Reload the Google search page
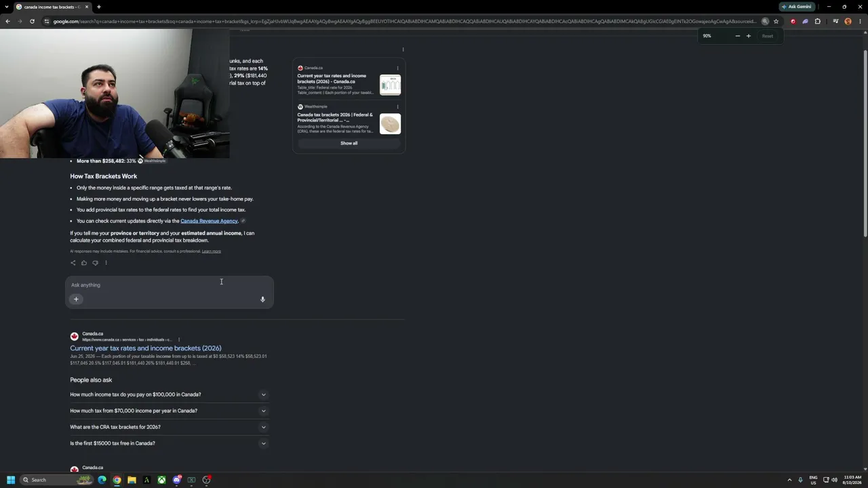 (x=32, y=21)
